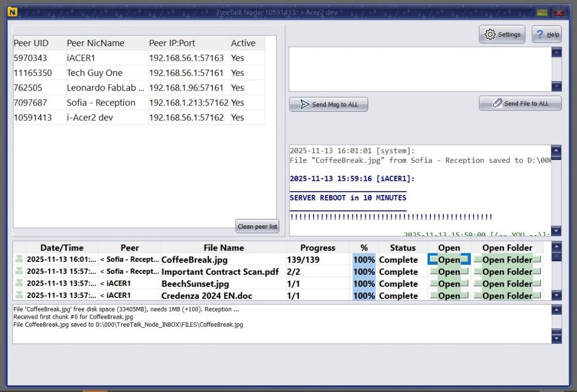
Task: Click the TreeTalk N icon in the title bar
Action: tap(12, 11)
